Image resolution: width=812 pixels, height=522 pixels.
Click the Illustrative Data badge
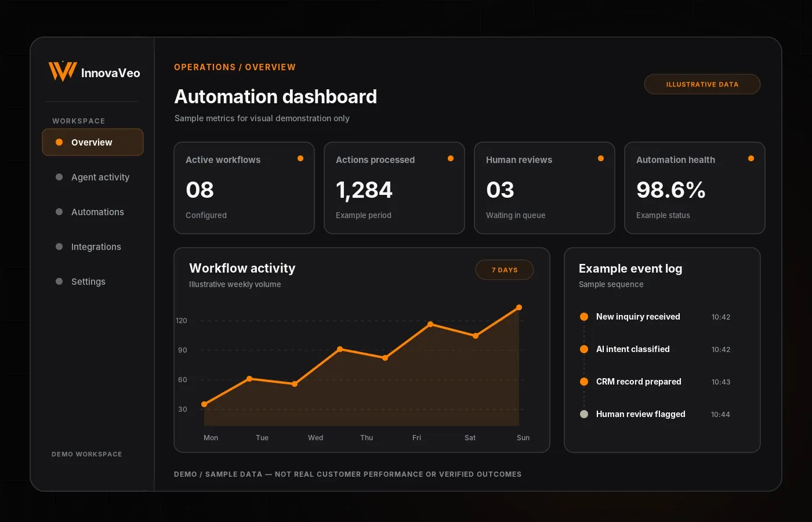(x=702, y=84)
